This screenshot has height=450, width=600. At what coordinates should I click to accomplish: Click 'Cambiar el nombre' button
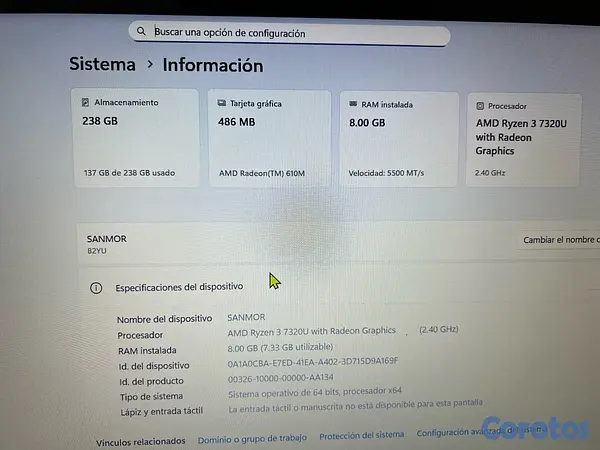[x=559, y=240]
